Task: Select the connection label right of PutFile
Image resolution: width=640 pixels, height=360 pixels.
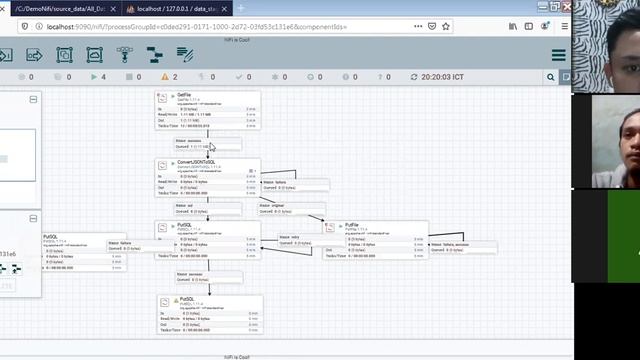Action: tap(463, 247)
